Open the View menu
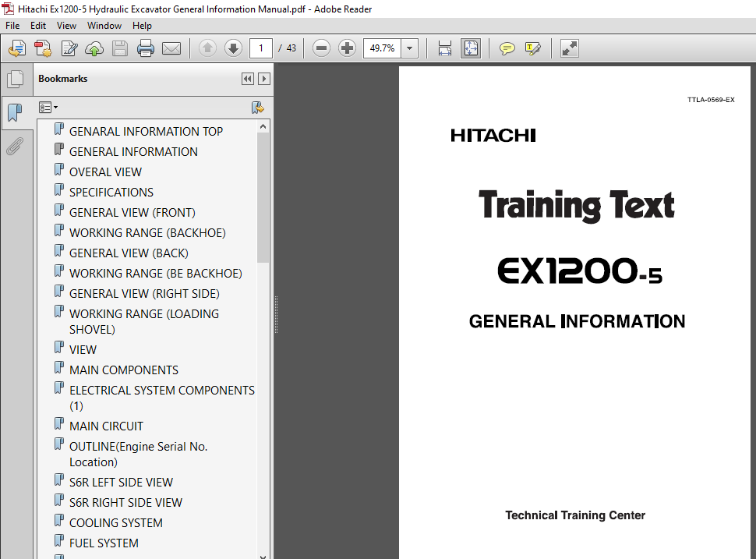756x559 pixels. coord(66,26)
